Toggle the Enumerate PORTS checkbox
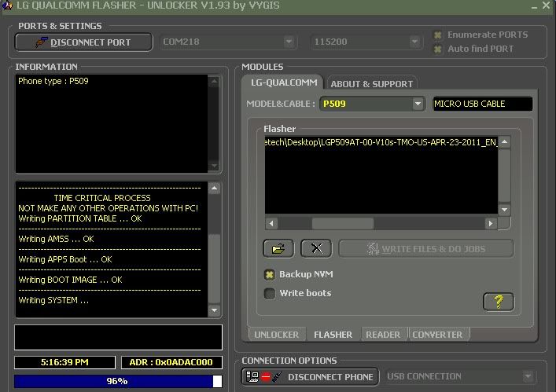This screenshot has height=392, width=556. point(438,35)
